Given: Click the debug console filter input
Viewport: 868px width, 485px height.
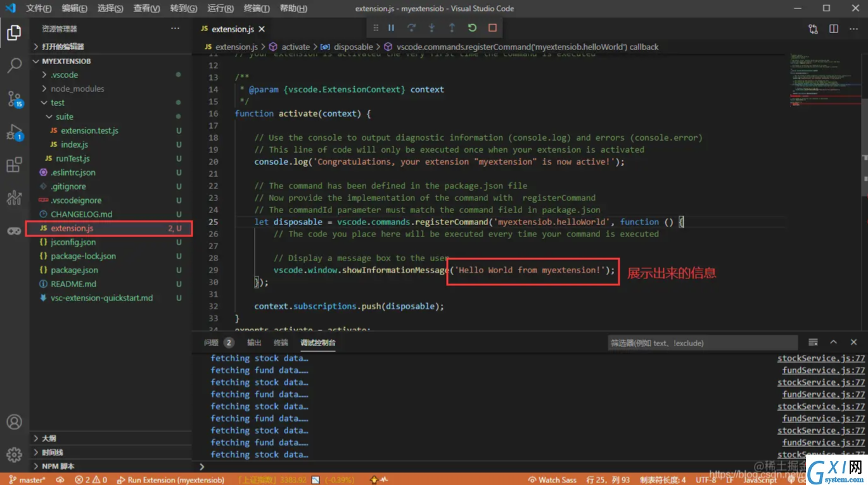Looking at the screenshot, I should click(x=703, y=343).
